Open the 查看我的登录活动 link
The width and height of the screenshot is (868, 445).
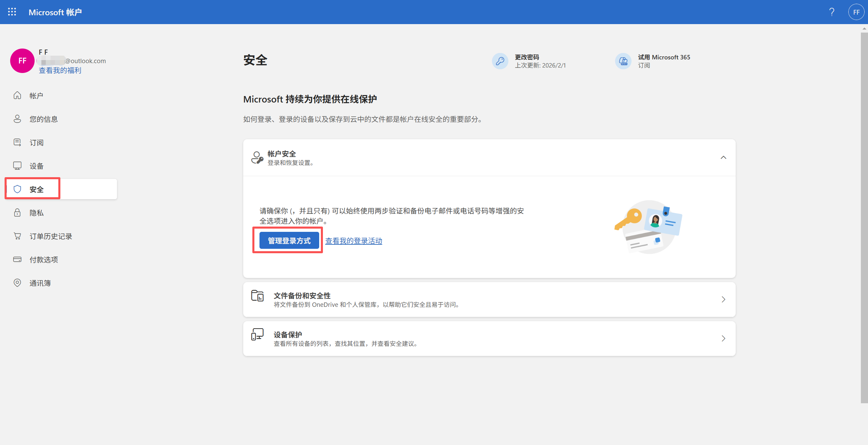353,240
